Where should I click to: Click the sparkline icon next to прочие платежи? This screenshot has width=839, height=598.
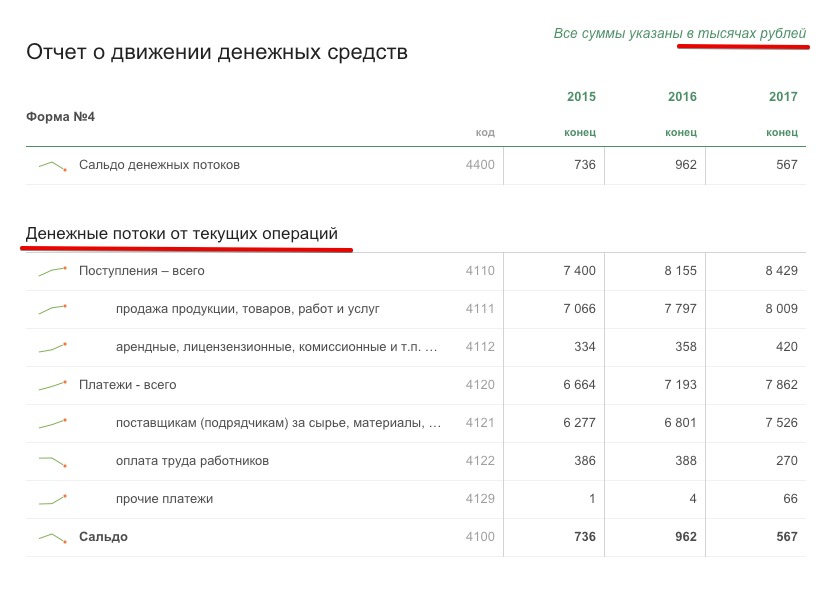click(x=52, y=499)
